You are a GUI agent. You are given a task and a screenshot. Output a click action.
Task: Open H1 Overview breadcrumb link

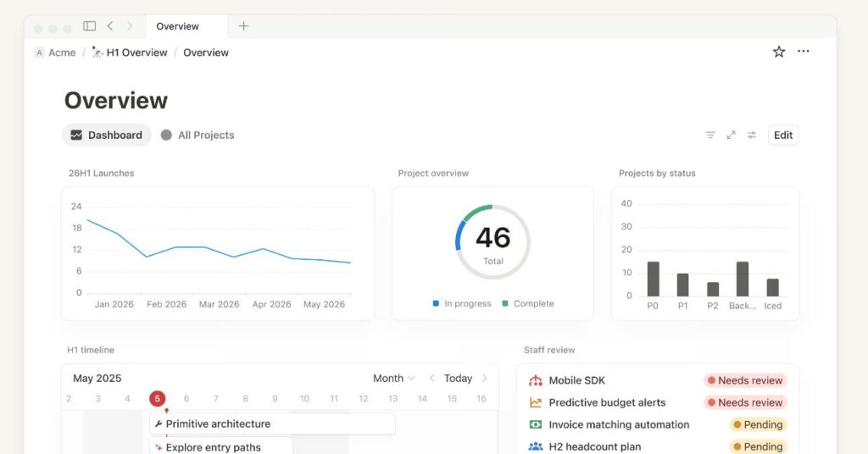(x=136, y=53)
